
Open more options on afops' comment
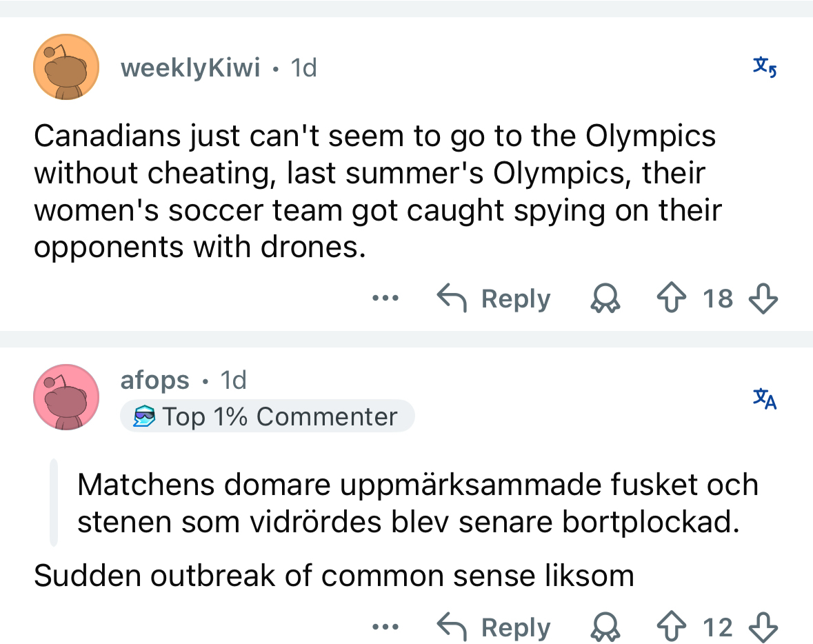385,627
